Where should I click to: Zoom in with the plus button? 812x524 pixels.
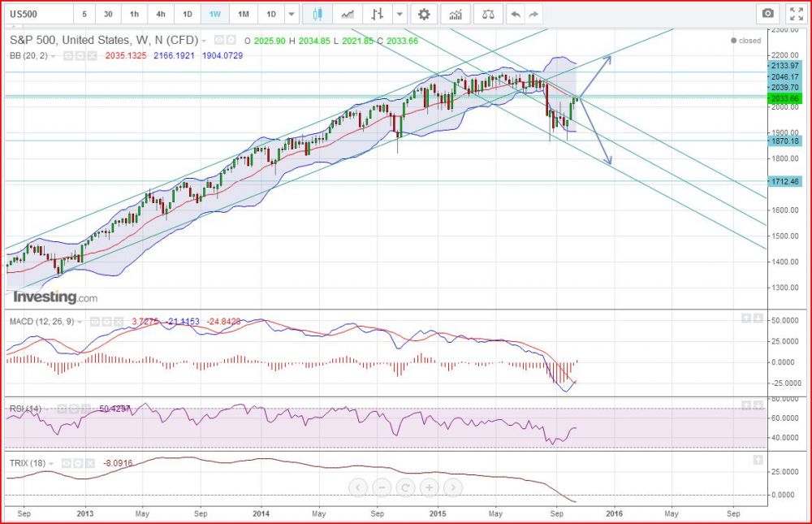pyautogui.click(x=429, y=487)
